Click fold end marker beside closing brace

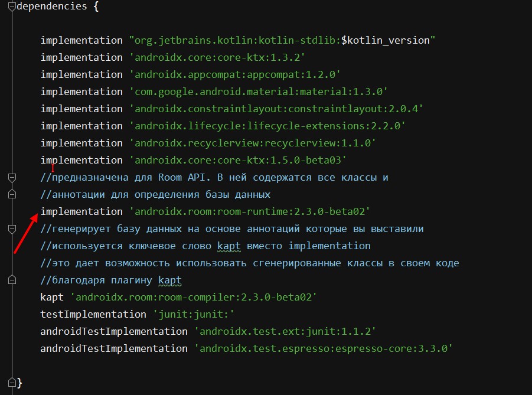click(x=12, y=383)
